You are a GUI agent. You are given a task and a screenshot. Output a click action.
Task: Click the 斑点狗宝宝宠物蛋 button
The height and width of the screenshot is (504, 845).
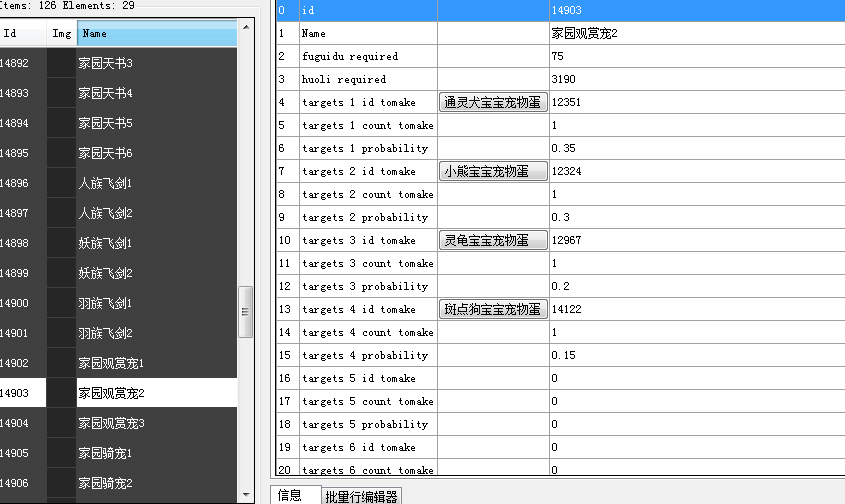(493, 309)
